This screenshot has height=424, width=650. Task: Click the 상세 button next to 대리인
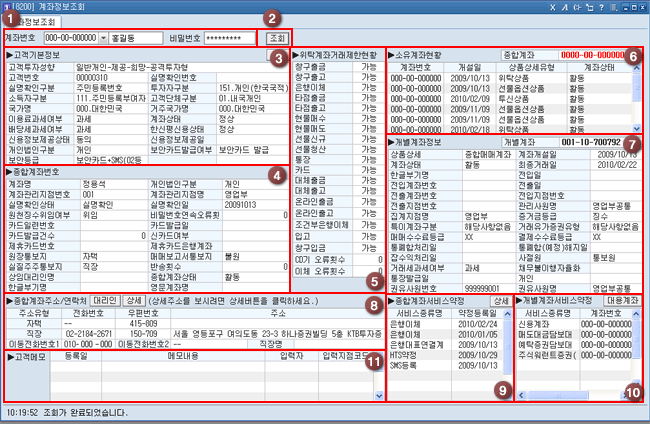coord(133,299)
